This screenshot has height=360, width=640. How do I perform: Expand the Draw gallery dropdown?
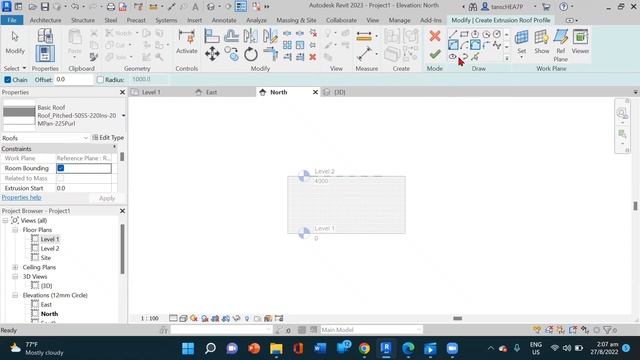pos(507,58)
